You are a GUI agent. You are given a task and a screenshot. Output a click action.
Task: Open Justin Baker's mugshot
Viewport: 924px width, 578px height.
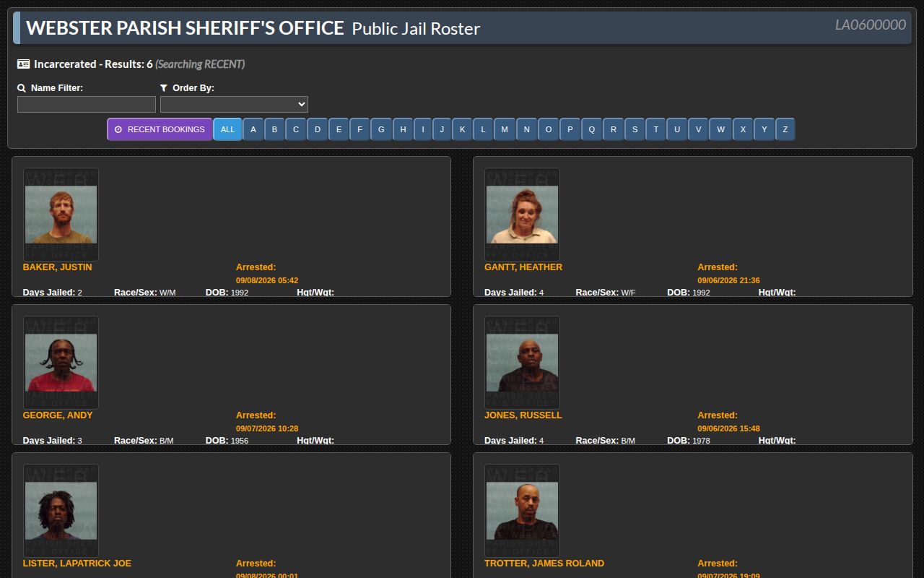tap(61, 215)
